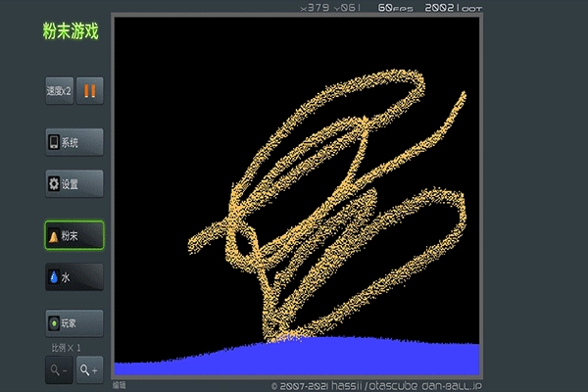This screenshot has height=392, width=588.
Task: Select the 粉末 (Powder) element
Action: point(73,236)
